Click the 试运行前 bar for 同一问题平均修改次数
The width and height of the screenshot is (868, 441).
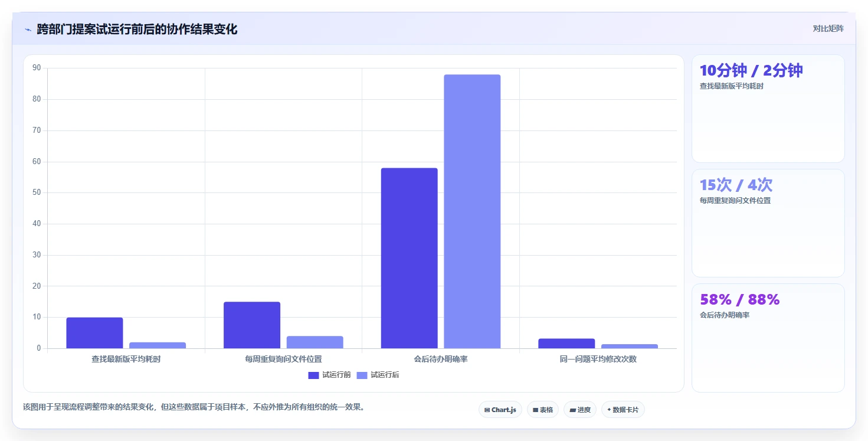566,344
